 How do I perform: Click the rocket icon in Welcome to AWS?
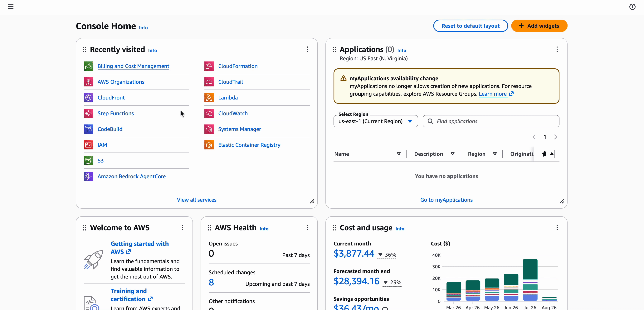(x=93, y=260)
